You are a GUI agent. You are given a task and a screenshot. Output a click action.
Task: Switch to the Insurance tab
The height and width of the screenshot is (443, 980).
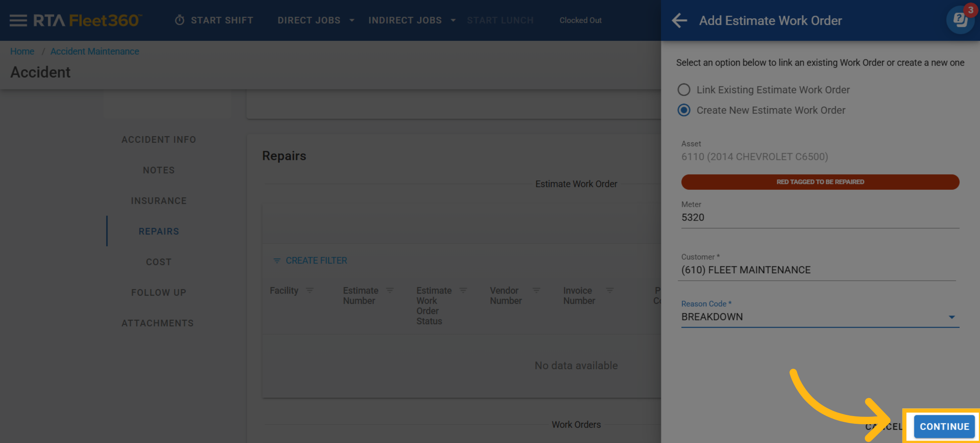(158, 201)
